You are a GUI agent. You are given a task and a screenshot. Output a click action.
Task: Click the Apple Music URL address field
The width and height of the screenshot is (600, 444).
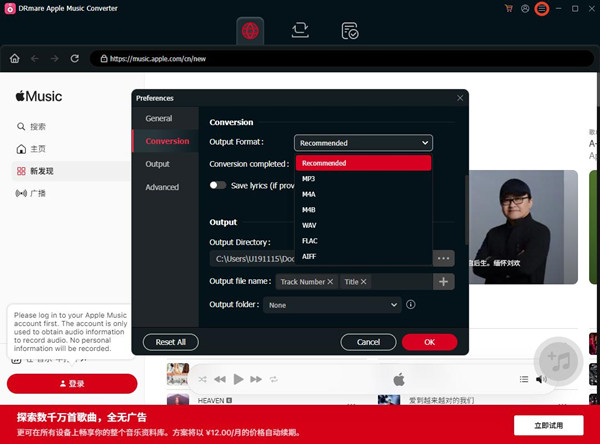click(341, 59)
